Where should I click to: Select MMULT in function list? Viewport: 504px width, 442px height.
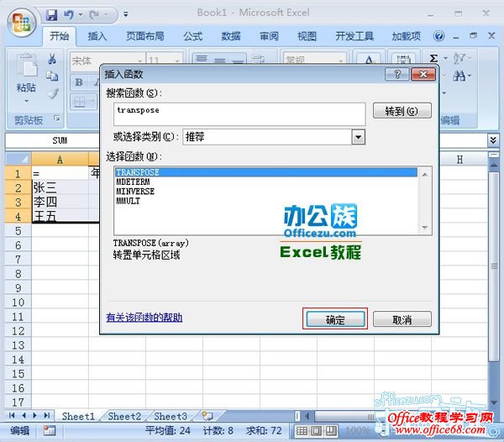coord(266,201)
